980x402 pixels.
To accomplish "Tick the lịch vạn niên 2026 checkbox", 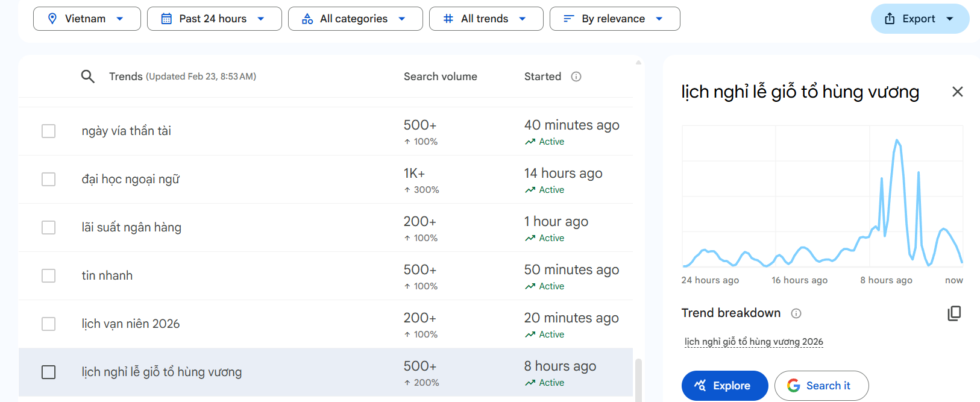I will pos(49,324).
